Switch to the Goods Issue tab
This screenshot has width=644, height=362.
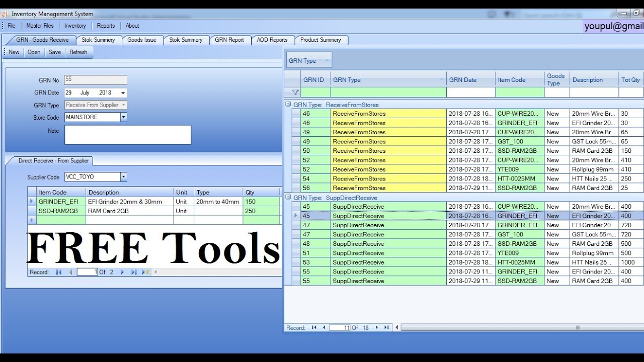pos(142,40)
